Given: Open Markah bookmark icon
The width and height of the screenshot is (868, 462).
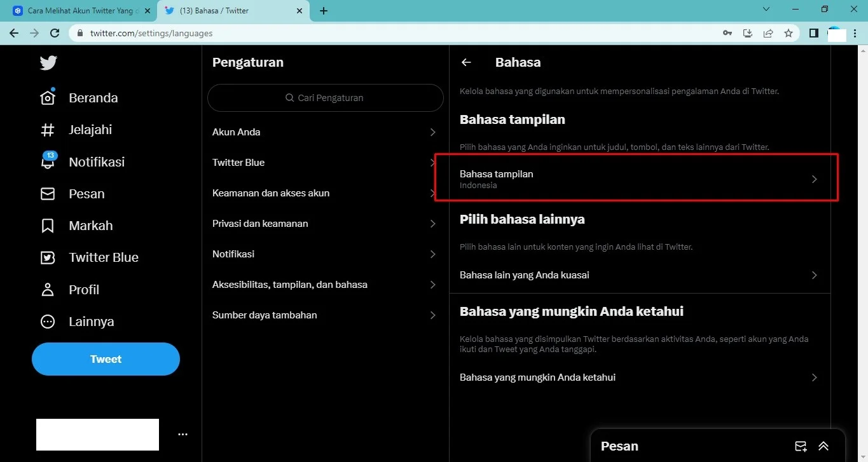Looking at the screenshot, I should (48, 226).
